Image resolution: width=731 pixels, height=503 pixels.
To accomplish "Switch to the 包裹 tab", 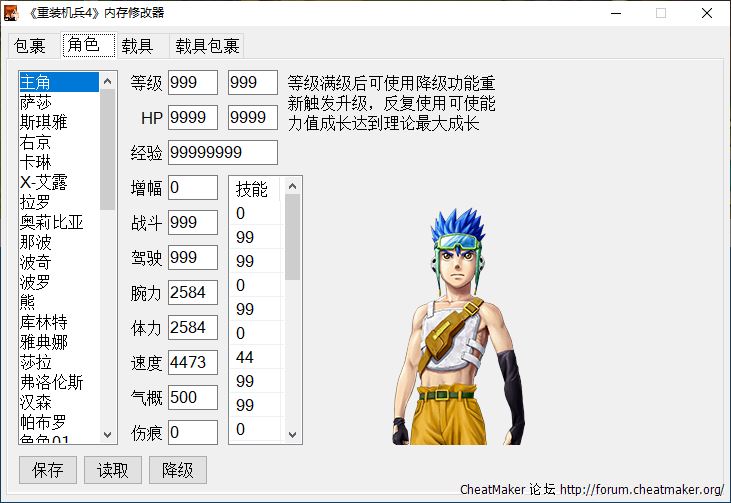I will (30, 46).
